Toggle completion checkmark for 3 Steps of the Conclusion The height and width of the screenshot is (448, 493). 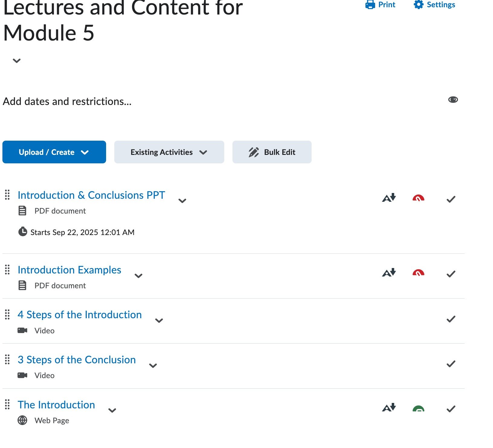coord(451,364)
